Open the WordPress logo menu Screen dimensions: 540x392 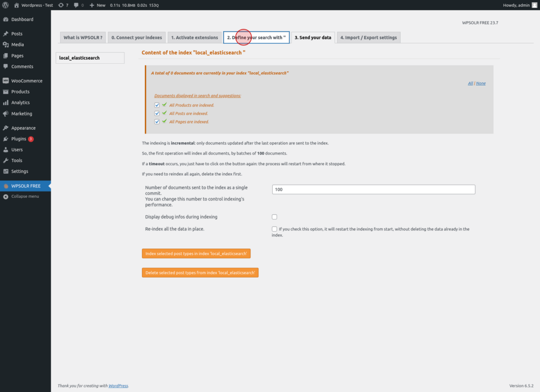coord(5,5)
